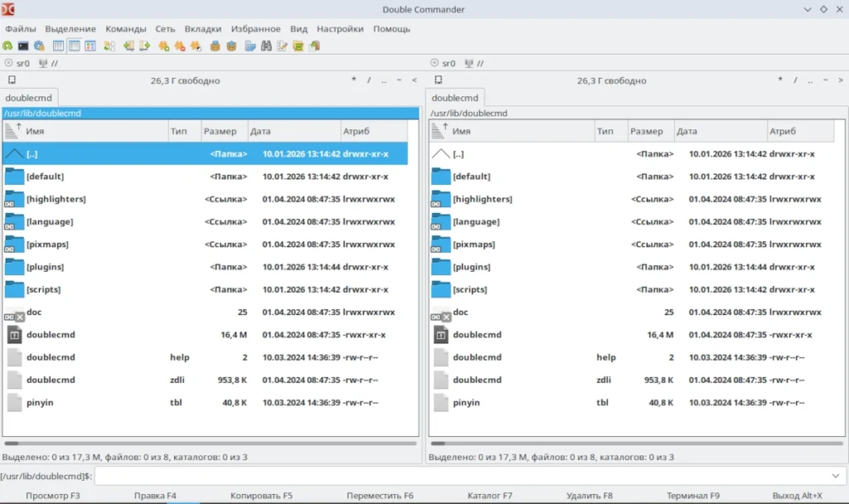Viewport: 849px width, 504px height.
Task: Click unselect group icon with red minus
Action: pos(180,46)
